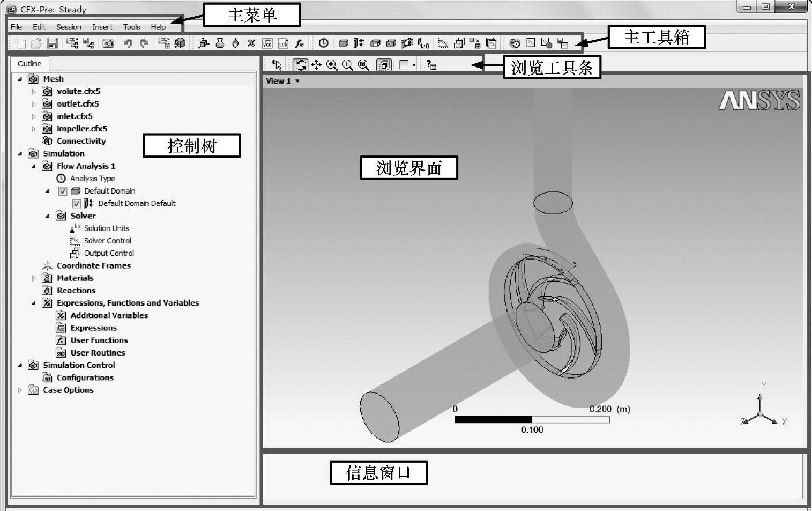
Task: Select Coordinate Frames in the tree
Action: click(94, 265)
